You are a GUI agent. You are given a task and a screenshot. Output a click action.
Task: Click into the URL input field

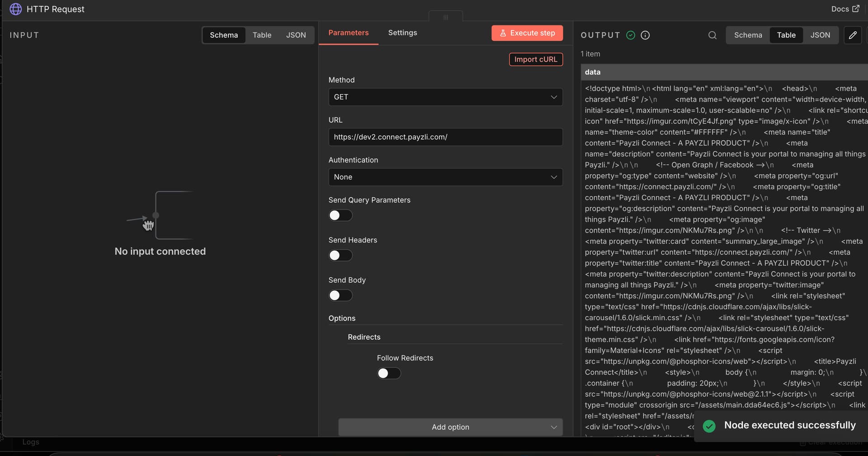click(445, 137)
